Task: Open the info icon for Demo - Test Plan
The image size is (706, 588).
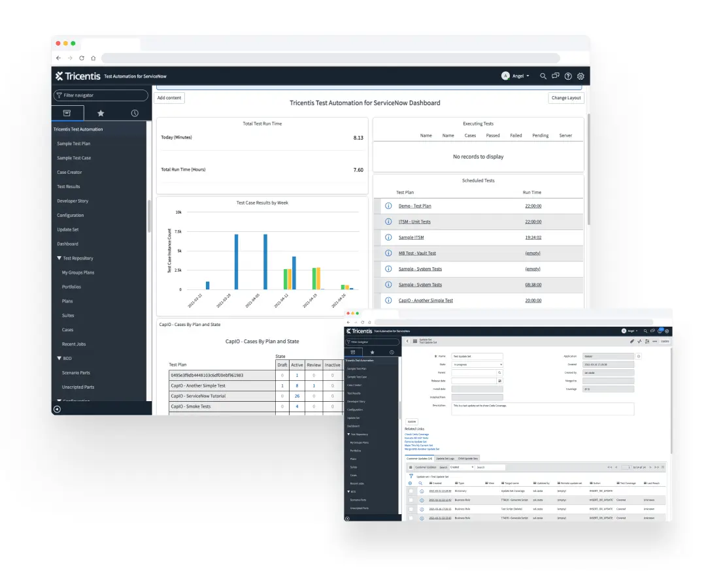Action: click(388, 206)
